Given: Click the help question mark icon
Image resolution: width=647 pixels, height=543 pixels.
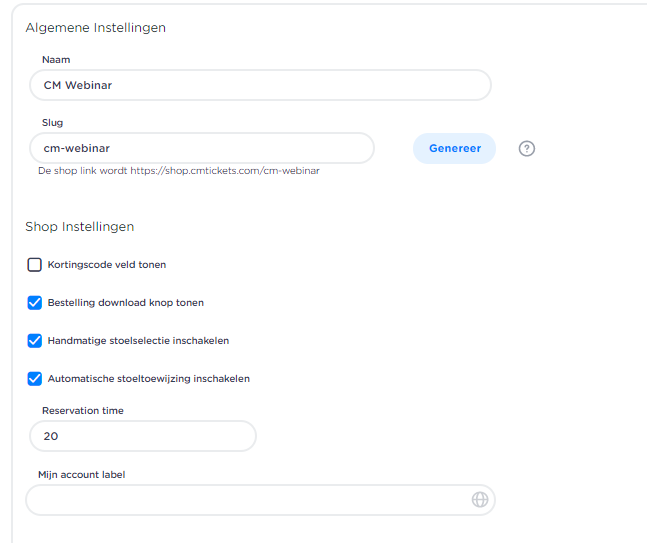Looking at the screenshot, I should [x=527, y=149].
